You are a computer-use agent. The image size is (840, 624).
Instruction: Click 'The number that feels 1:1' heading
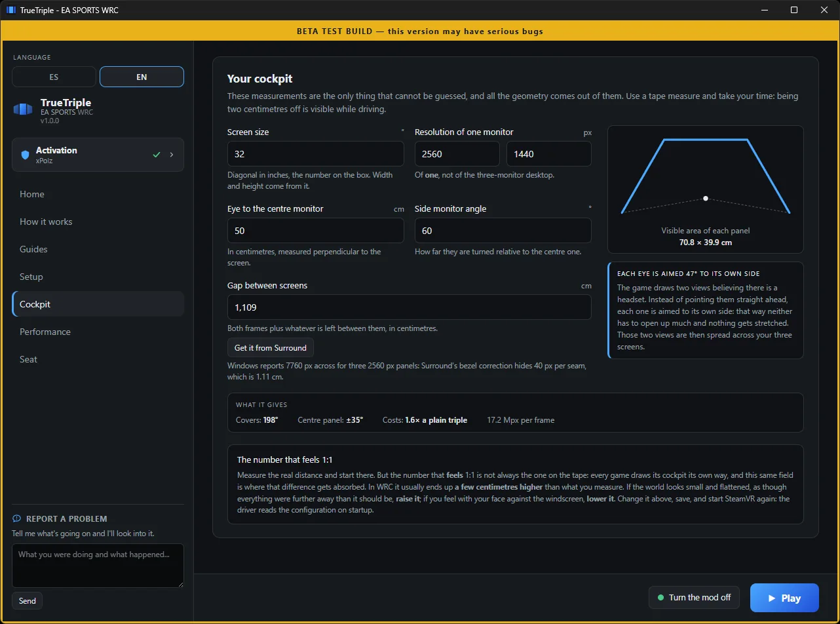pyautogui.click(x=286, y=460)
